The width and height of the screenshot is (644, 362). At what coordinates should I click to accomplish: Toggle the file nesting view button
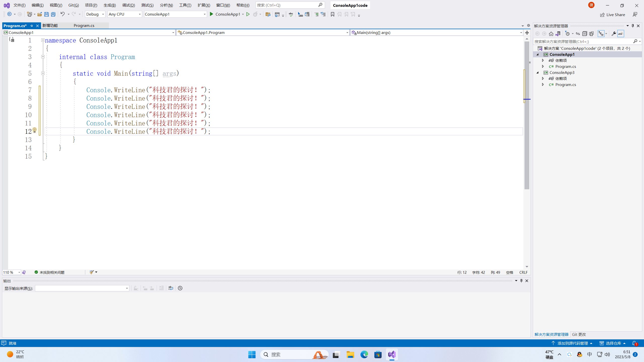click(601, 34)
